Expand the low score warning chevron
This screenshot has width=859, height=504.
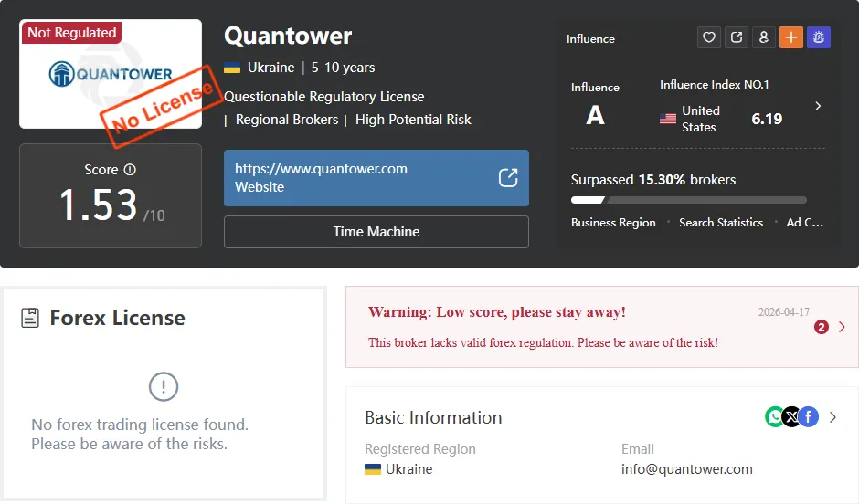coord(842,327)
